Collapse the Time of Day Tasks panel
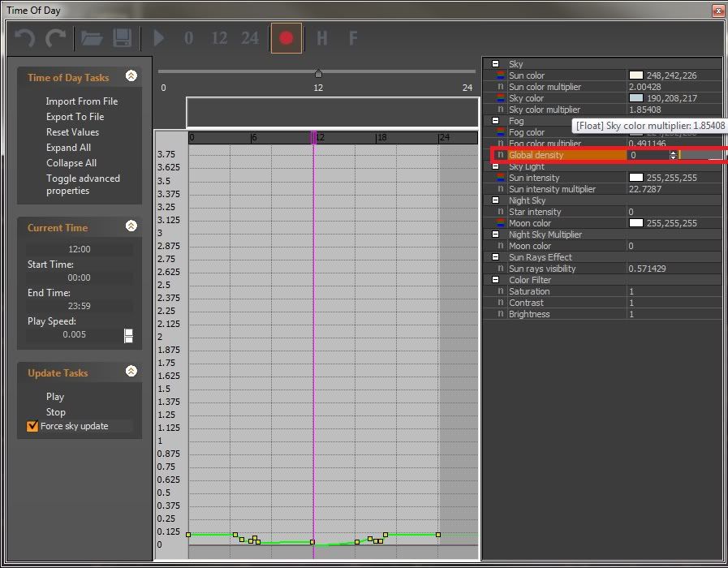This screenshot has width=728, height=568. [131, 76]
